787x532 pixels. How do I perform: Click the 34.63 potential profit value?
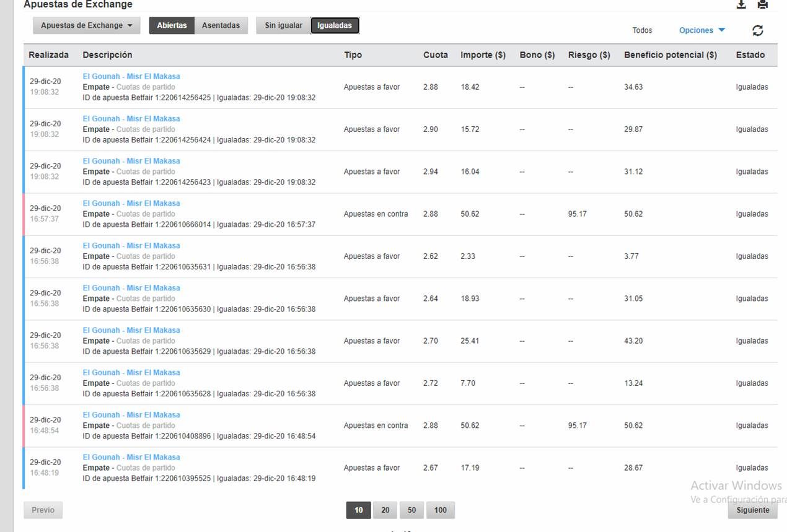pyautogui.click(x=633, y=87)
